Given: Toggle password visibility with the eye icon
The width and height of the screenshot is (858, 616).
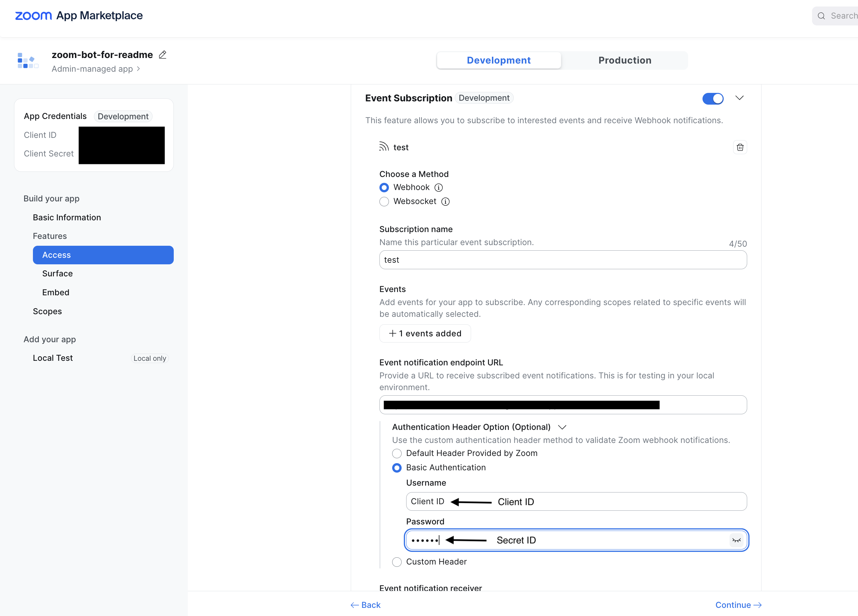Looking at the screenshot, I should (x=736, y=540).
